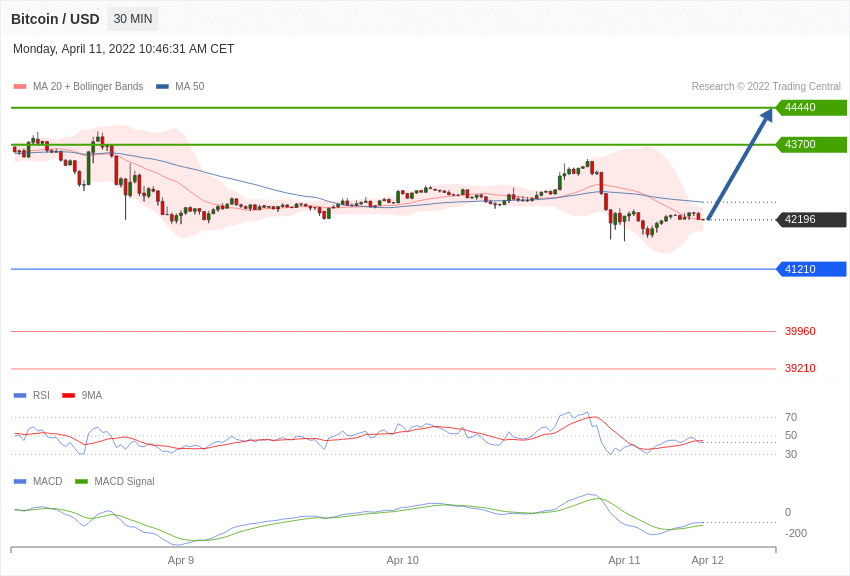850x576 pixels.
Task: Click the date 'Monday, April 11, 2022 10:46:31 AM CET'
Action: [x=124, y=49]
